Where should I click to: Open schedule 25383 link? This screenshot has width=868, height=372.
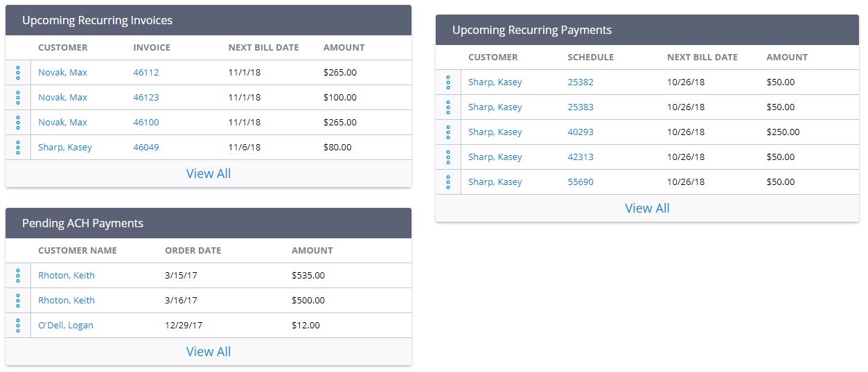click(581, 107)
